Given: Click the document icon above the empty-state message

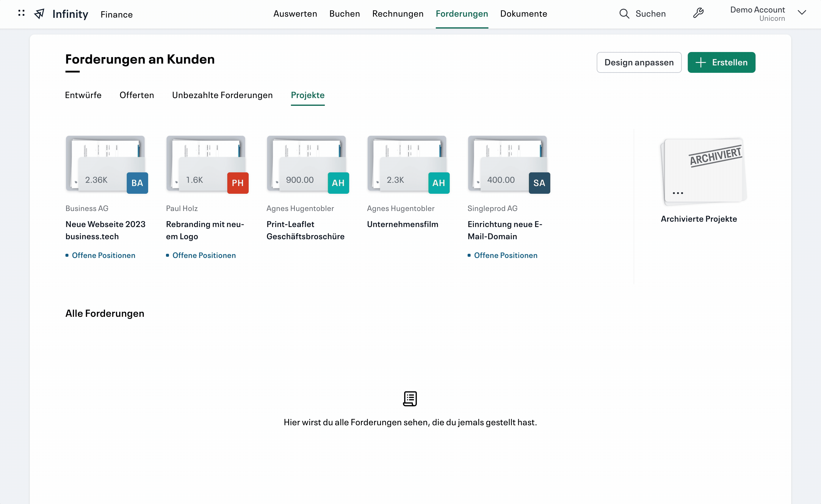Looking at the screenshot, I should [x=410, y=398].
